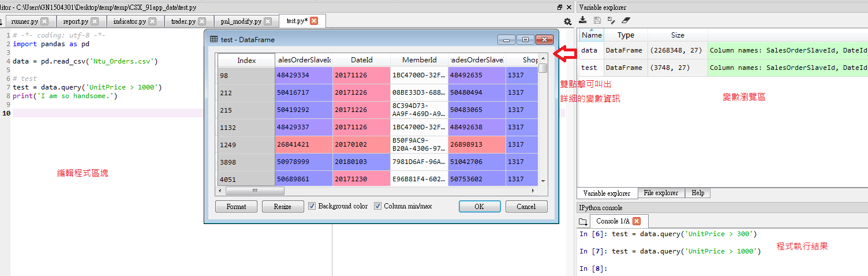Sort variables by the Name column header
This screenshot has width=868, height=276.
pyautogui.click(x=592, y=35)
